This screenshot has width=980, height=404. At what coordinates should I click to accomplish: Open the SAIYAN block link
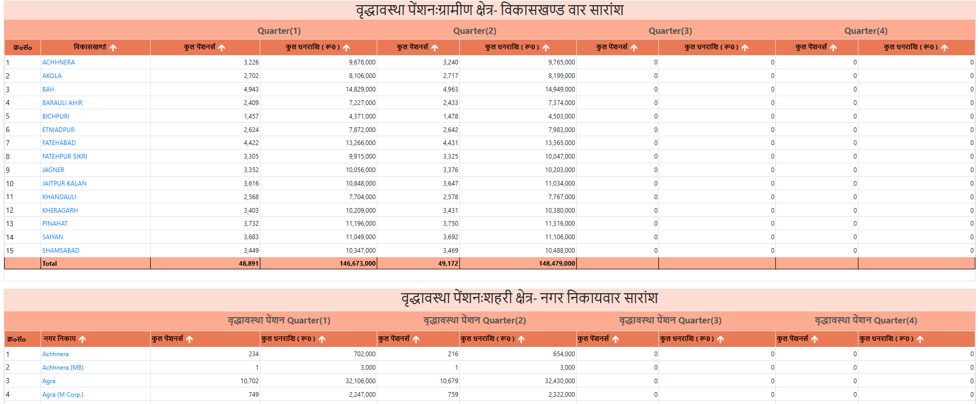(53, 237)
